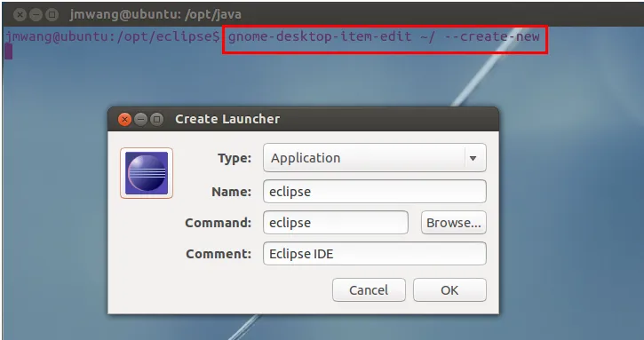This screenshot has width=644, height=340.
Task: Confirm the launcher with OK
Action: tap(449, 290)
